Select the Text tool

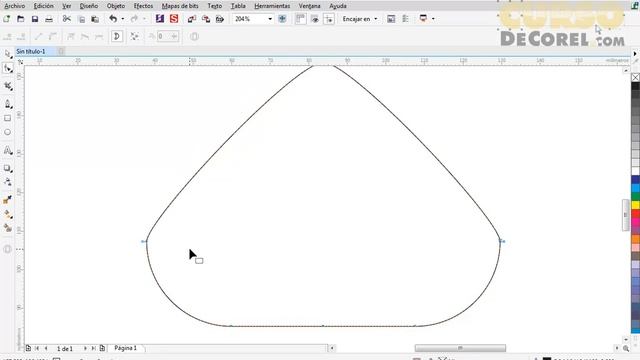point(7,150)
